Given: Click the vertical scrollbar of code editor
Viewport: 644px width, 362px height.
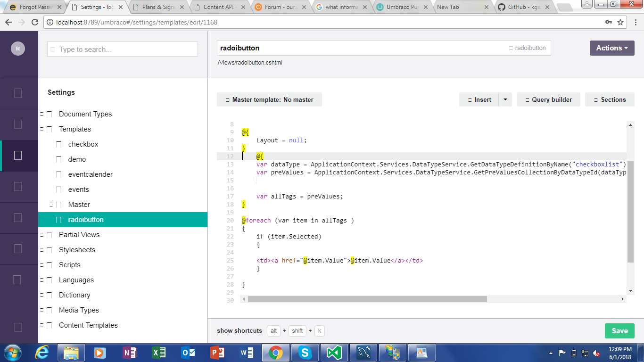Looking at the screenshot, I should coord(630,212).
